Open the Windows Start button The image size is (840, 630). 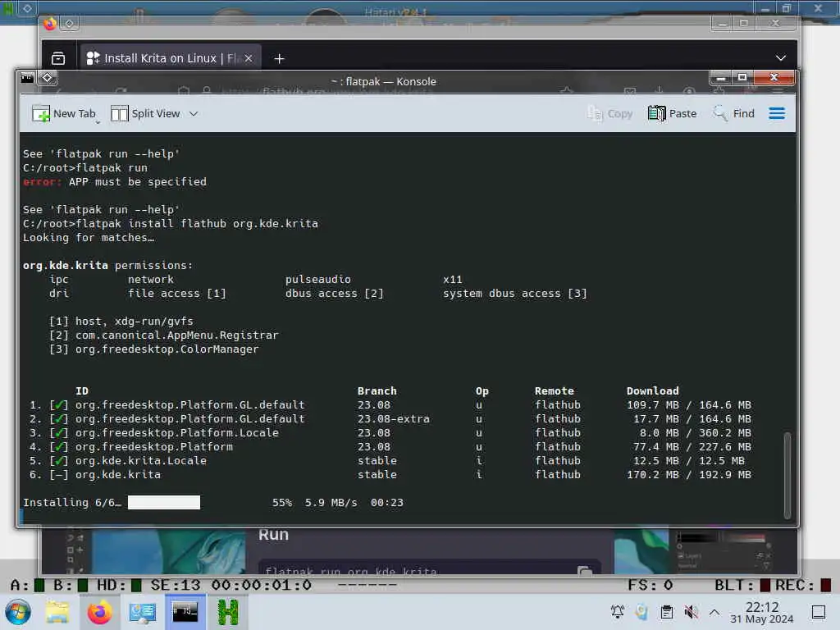[x=18, y=612]
